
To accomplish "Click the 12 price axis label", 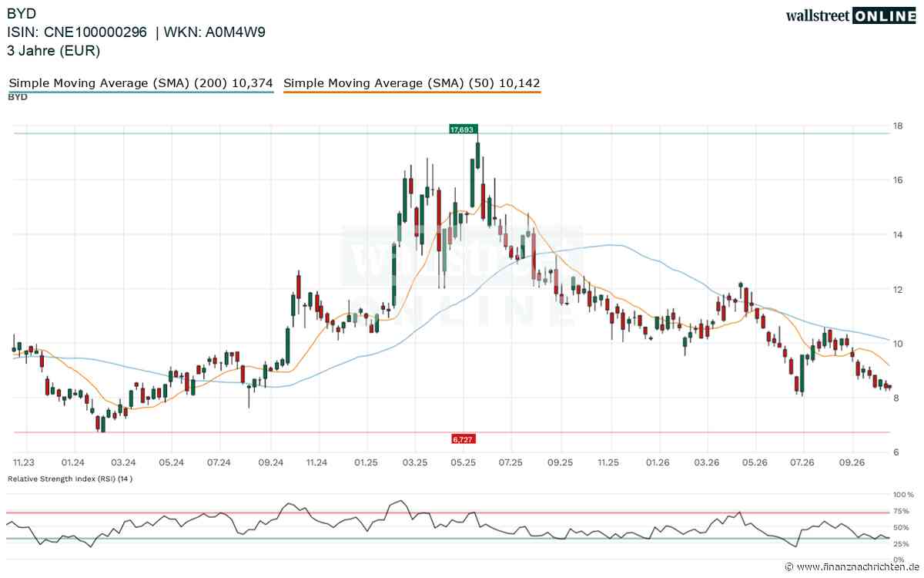I will (897, 290).
